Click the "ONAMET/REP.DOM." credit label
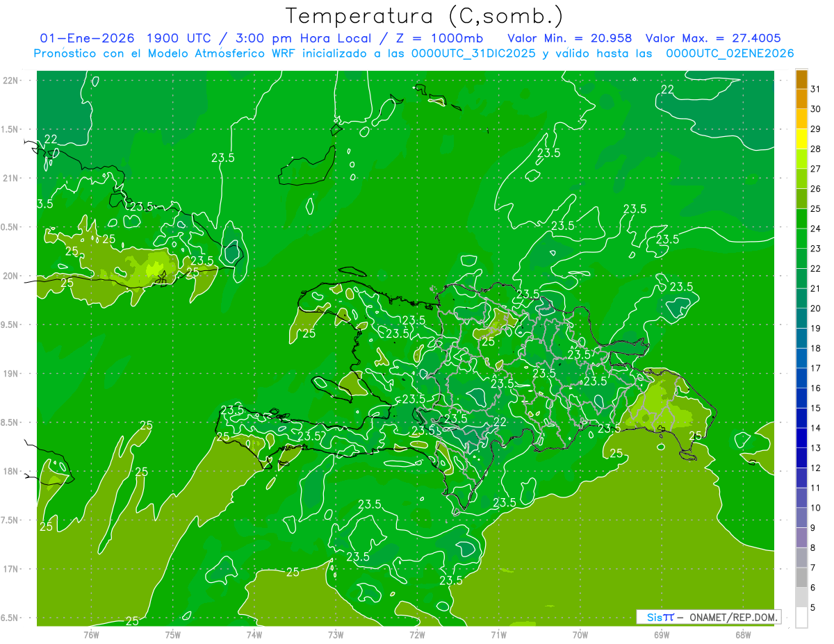Screen dimensions: 834x644 pos(732,617)
